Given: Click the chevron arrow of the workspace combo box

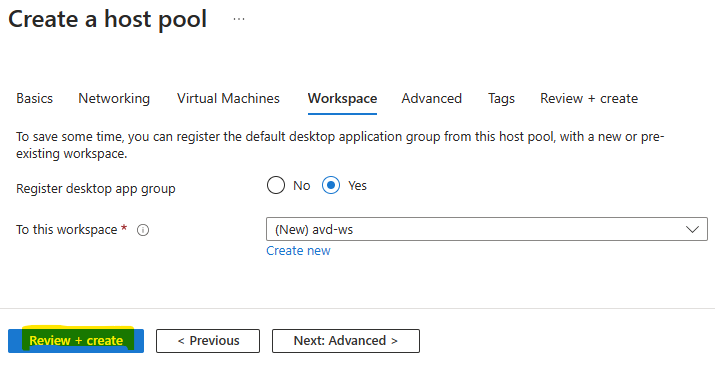Looking at the screenshot, I should click(x=692, y=229).
